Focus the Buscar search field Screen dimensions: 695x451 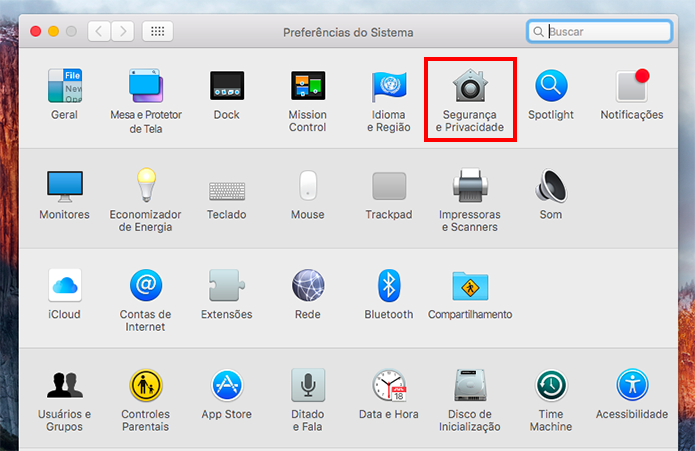click(599, 31)
